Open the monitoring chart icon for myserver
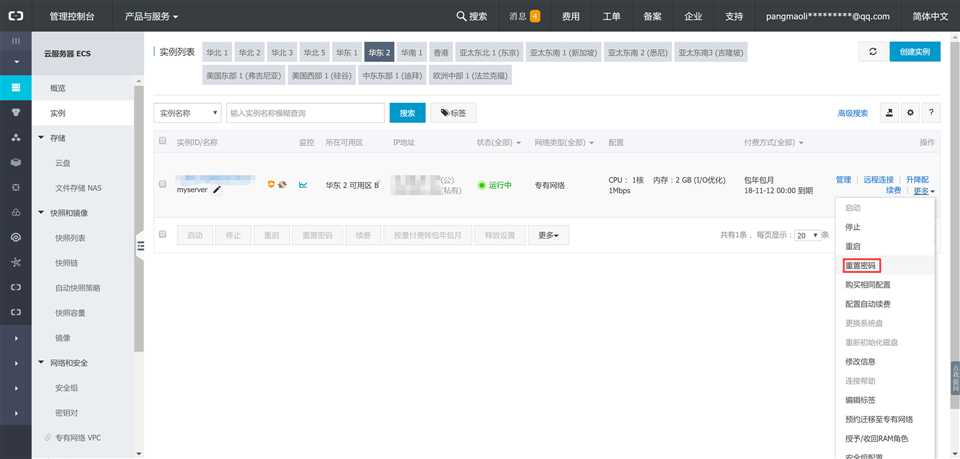Image resolution: width=960 pixels, height=459 pixels. coord(303,184)
